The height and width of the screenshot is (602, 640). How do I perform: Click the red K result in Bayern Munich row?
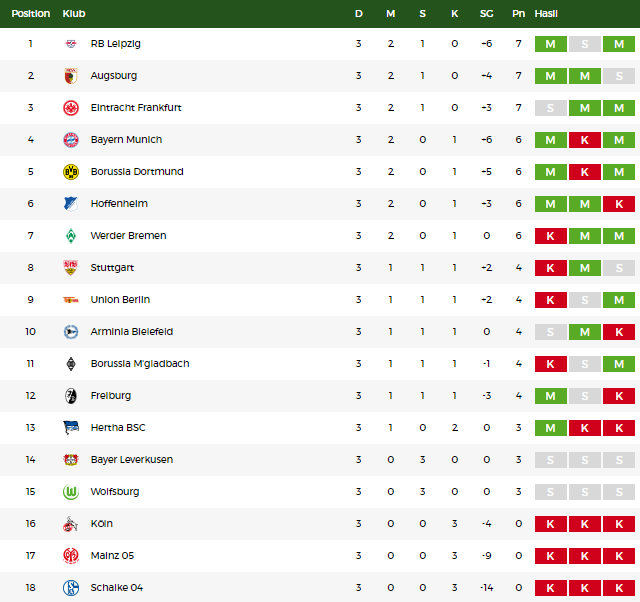tap(584, 140)
